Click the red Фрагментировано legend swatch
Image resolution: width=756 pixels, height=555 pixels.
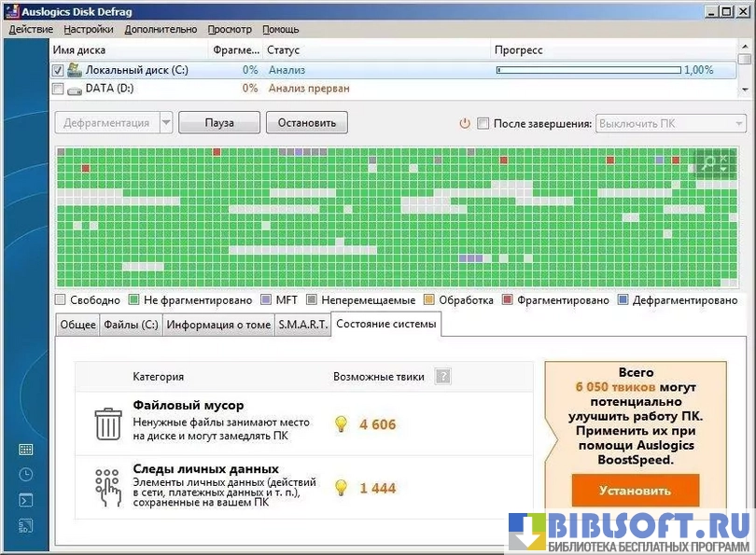tap(508, 300)
